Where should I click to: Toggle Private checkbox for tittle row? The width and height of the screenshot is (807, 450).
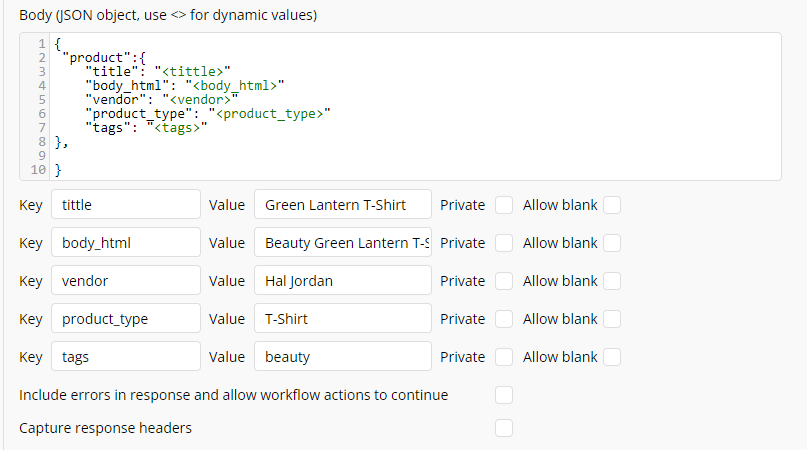click(504, 205)
